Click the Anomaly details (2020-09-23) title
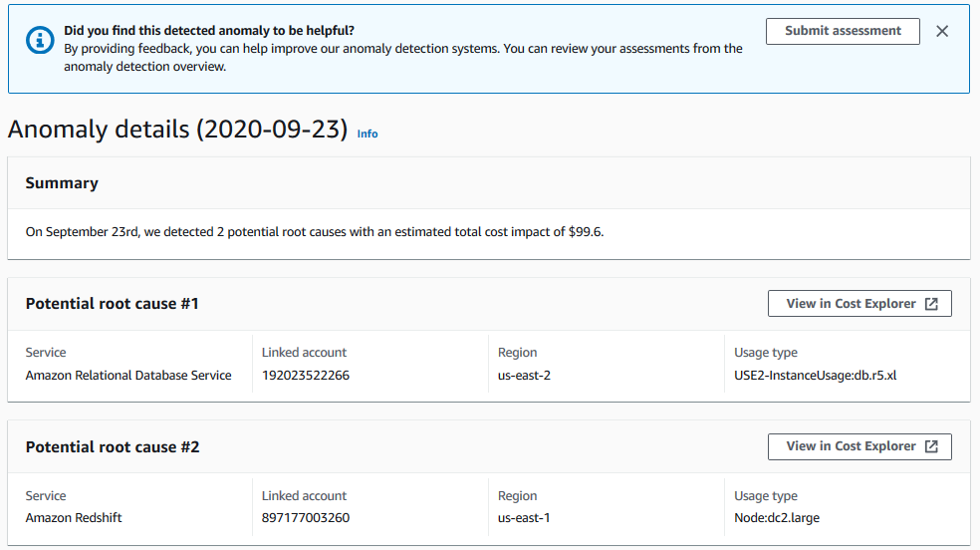Viewport: 980px width, 550px height. (177, 130)
